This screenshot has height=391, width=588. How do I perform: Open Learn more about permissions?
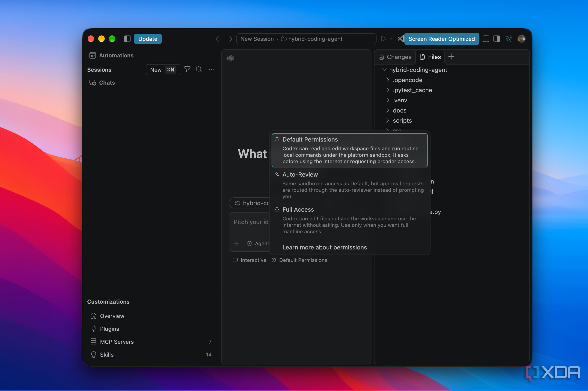(324, 247)
